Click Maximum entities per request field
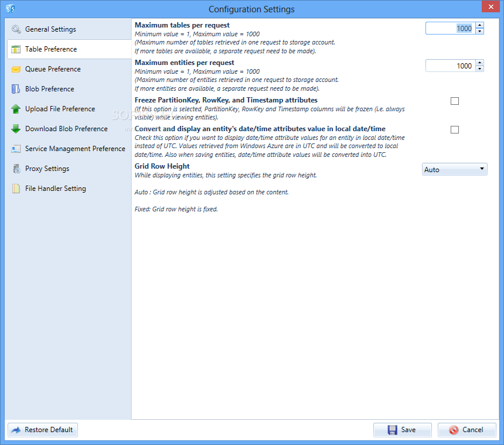 (451, 66)
